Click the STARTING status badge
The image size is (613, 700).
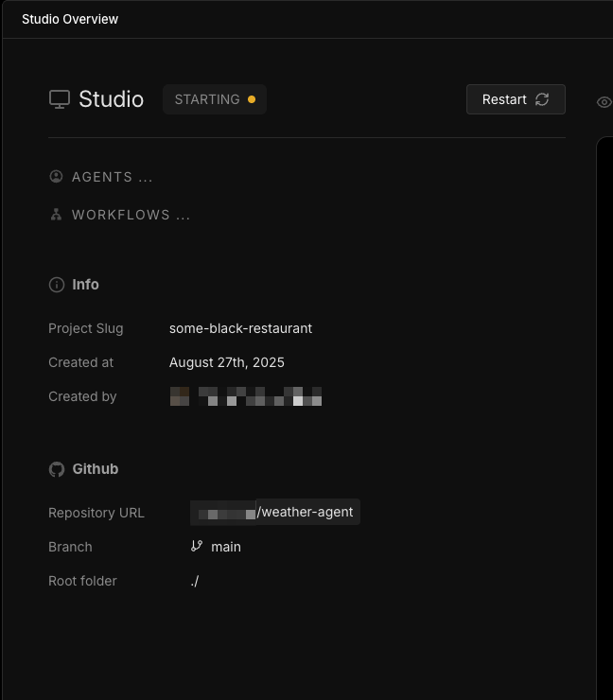click(207, 99)
